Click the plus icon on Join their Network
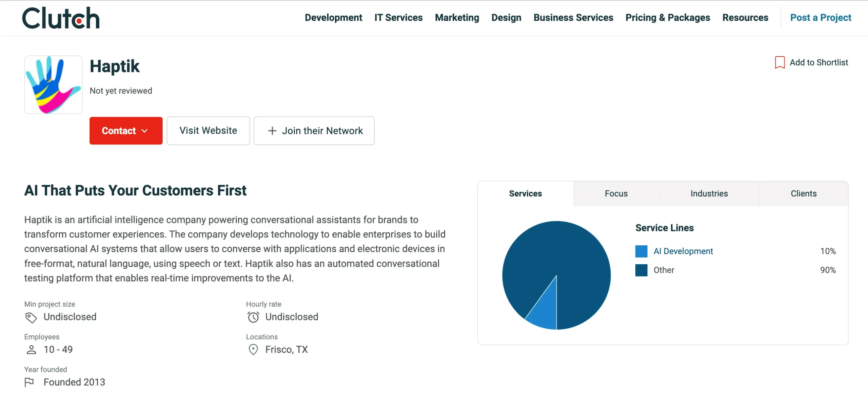This screenshot has height=399, width=868. (272, 131)
